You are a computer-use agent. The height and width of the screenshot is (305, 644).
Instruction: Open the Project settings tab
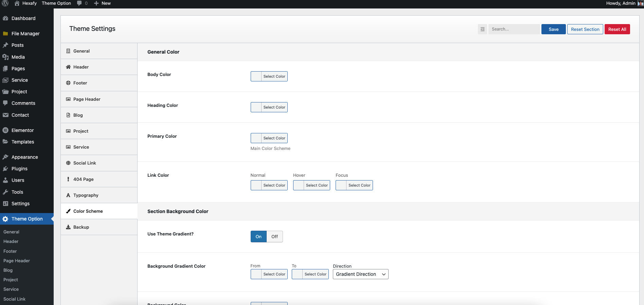pos(99,131)
